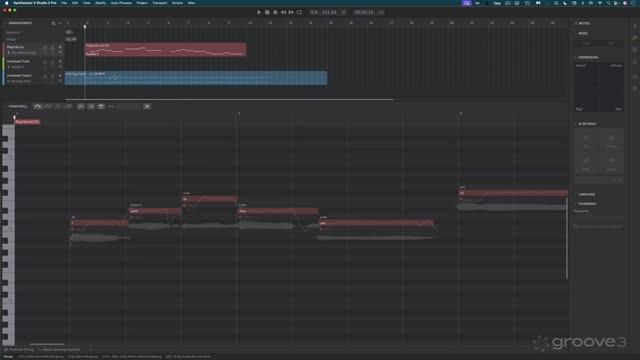Click the rewind transport icon
640x360 pixels.
tap(283, 12)
